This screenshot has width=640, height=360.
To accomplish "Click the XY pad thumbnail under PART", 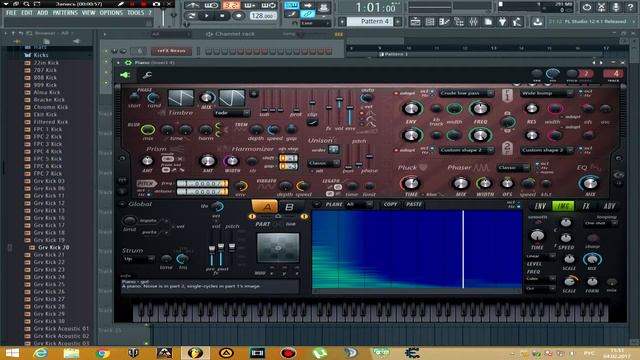I will click(x=278, y=248).
